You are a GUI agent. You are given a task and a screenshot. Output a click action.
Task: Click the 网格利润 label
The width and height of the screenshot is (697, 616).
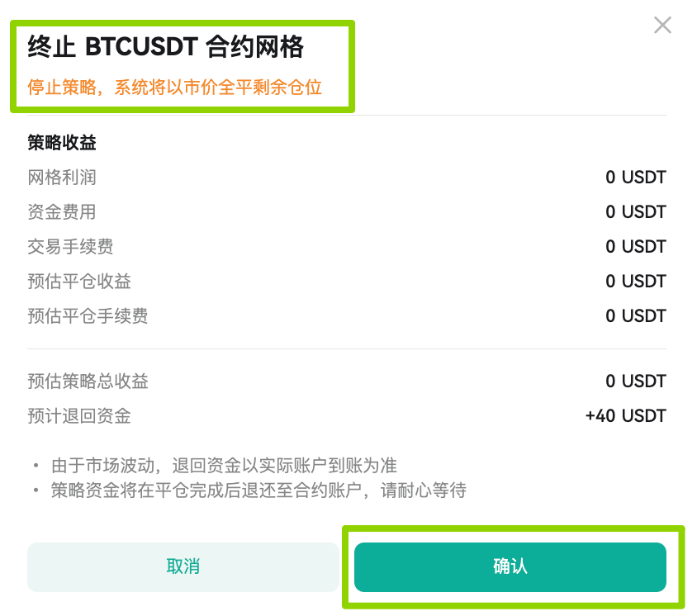[62, 178]
